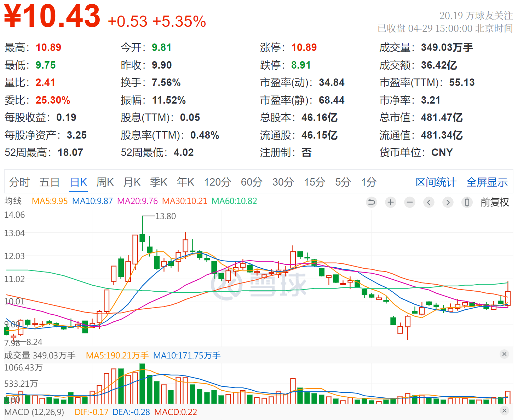Click the 最高 value 10.89
This screenshot has height=420, width=518.
click(x=48, y=47)
